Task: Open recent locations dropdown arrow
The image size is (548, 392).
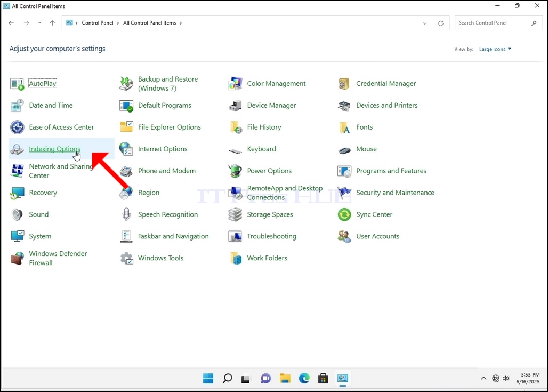Action: coord(39,23)
